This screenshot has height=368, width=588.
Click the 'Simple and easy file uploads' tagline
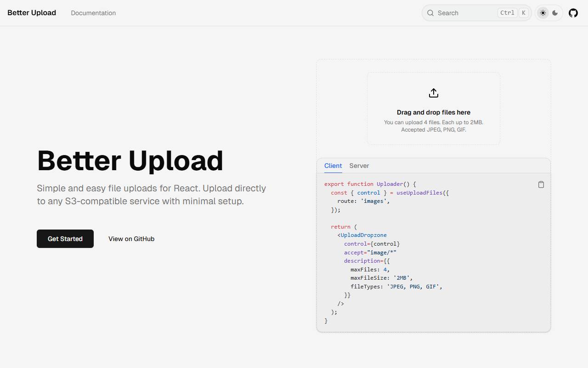click(x=151, y=195)
